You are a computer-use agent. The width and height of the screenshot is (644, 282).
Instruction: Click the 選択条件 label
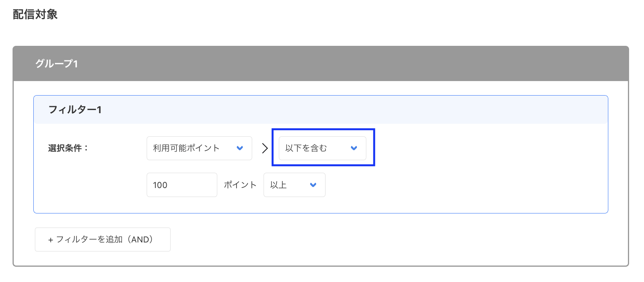pos(67,148)
